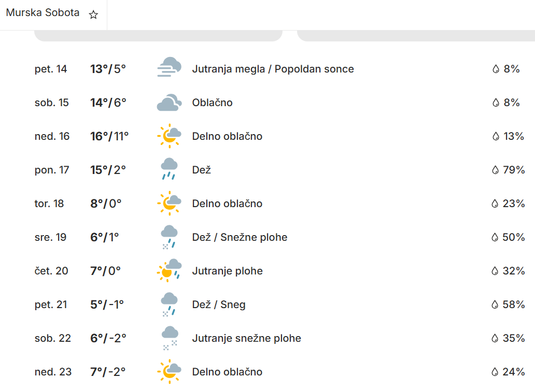This screenshot has width=535, height=392.
Task: Click the 16°/11° temperature for ned. 16
Action: (109, 136)
